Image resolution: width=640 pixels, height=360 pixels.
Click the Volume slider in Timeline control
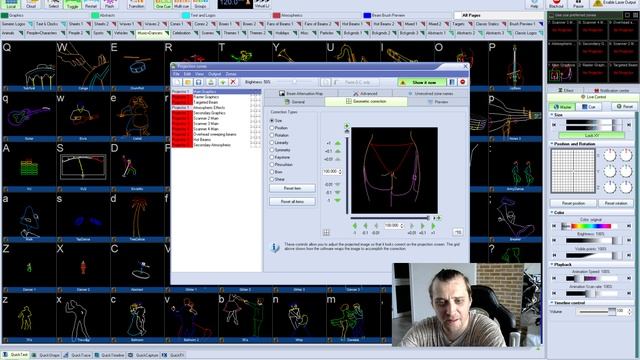597,311
